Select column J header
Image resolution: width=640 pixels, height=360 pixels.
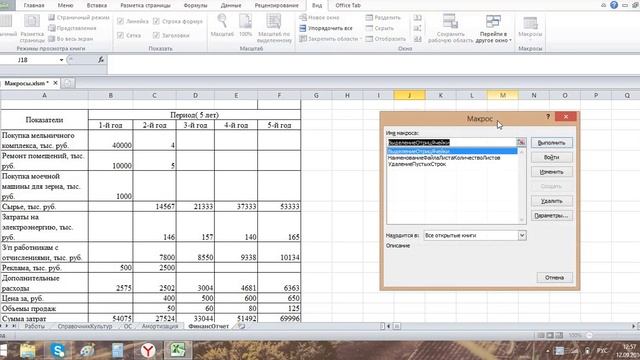409,95
